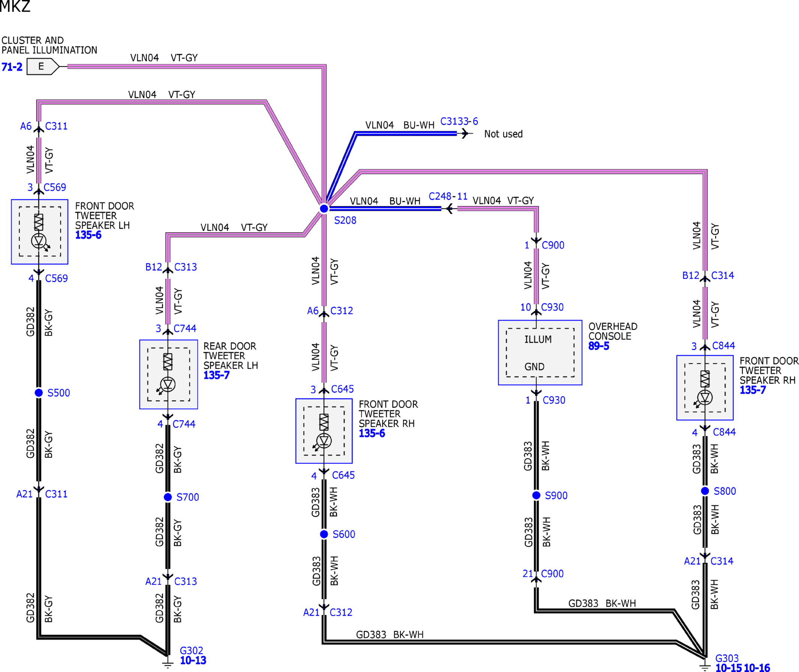Select the "C248-11" connector label

coord(448,196)
